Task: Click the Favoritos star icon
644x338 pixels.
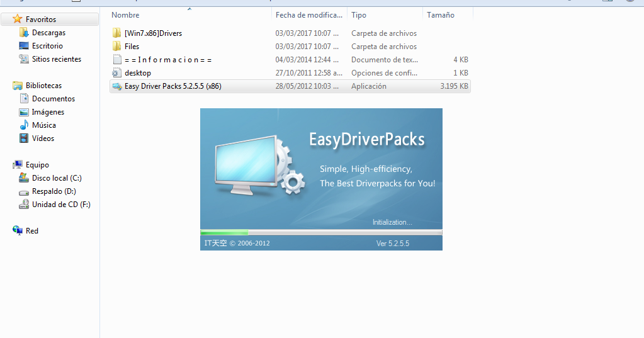Action: (17, 19)
